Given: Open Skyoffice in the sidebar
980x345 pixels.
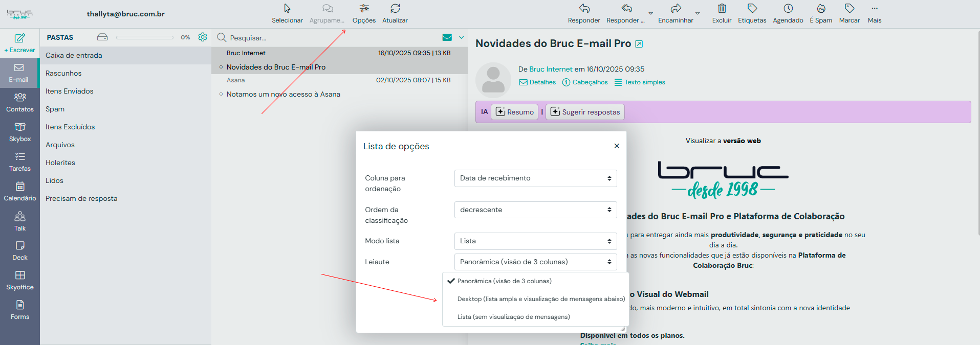Looking at the screenshot, I should coord(19,281).
